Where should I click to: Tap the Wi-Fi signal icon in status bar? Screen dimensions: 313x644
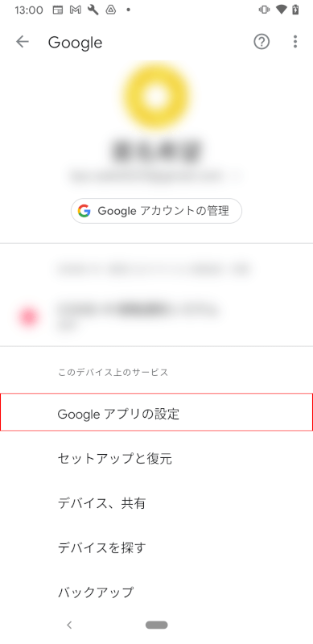click(x=281, y=10)
